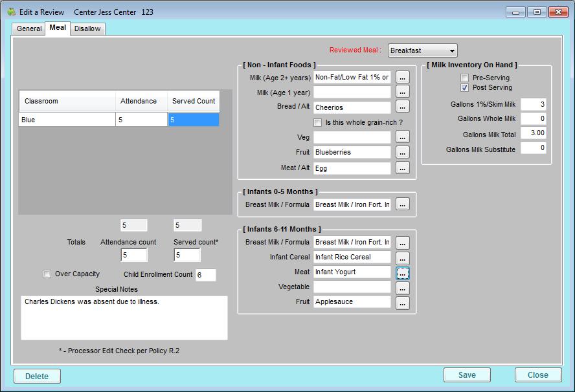Open lookup for infant Vegetable field
Screen dimensions: 575x392
tap(402, 289)
